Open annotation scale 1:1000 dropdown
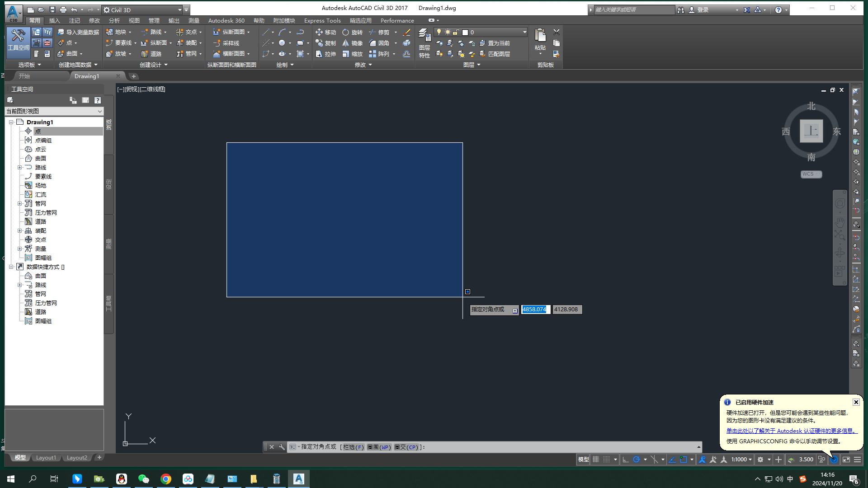This screenshot has height=488, width=868. tap(741, 460)
